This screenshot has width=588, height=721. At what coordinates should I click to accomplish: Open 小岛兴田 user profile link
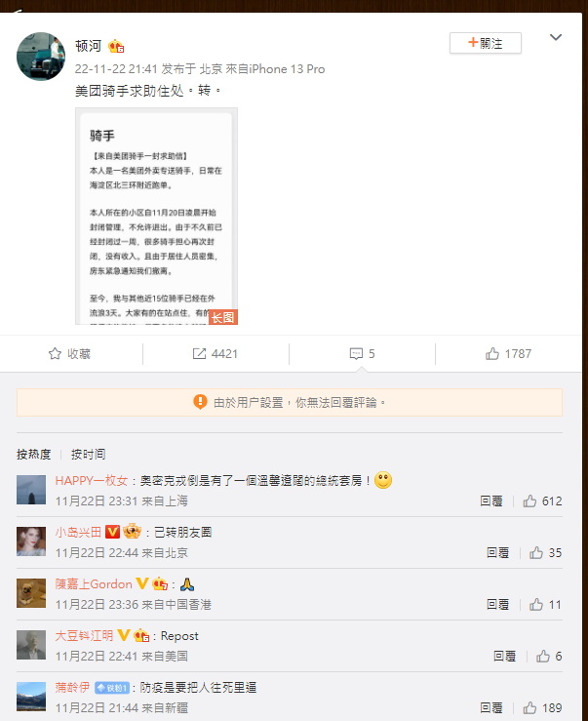tap(78, 532)
